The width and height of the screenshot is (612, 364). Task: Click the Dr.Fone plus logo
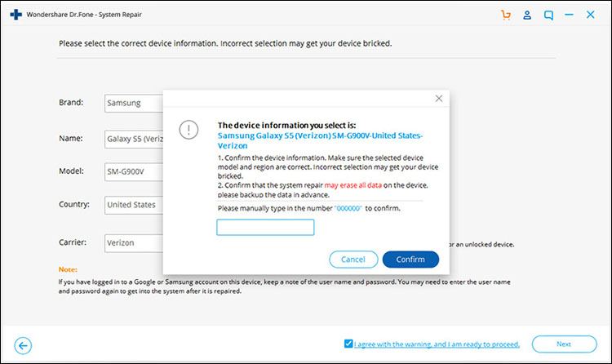tap(16, 15)
